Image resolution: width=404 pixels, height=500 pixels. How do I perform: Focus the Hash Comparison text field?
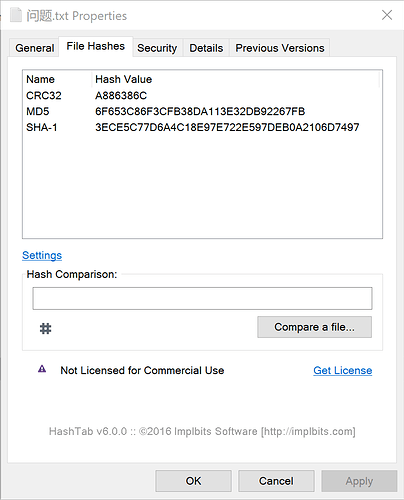202,298
